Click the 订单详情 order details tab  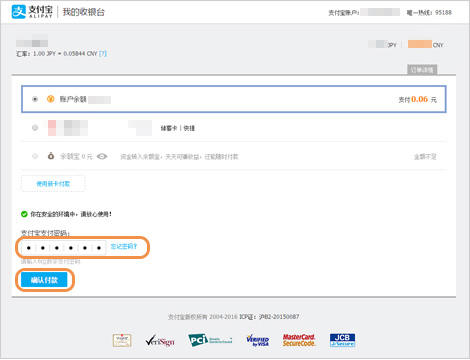click(422, 70)
